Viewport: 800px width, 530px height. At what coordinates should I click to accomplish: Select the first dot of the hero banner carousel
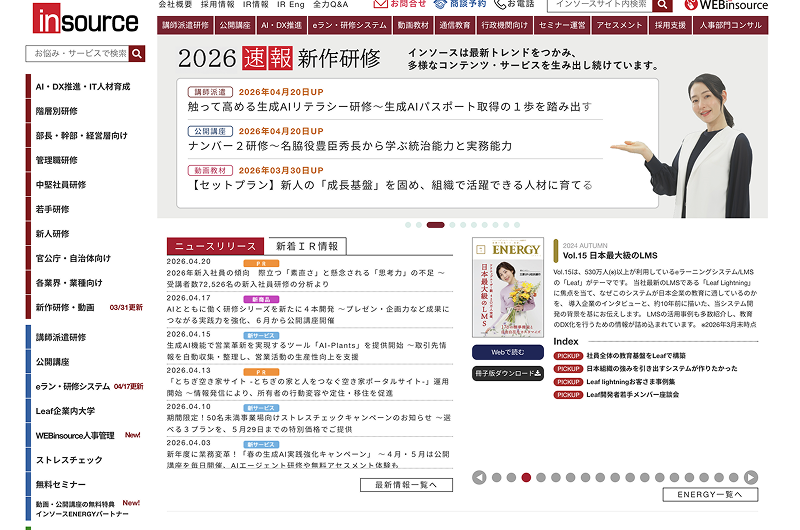408,225
